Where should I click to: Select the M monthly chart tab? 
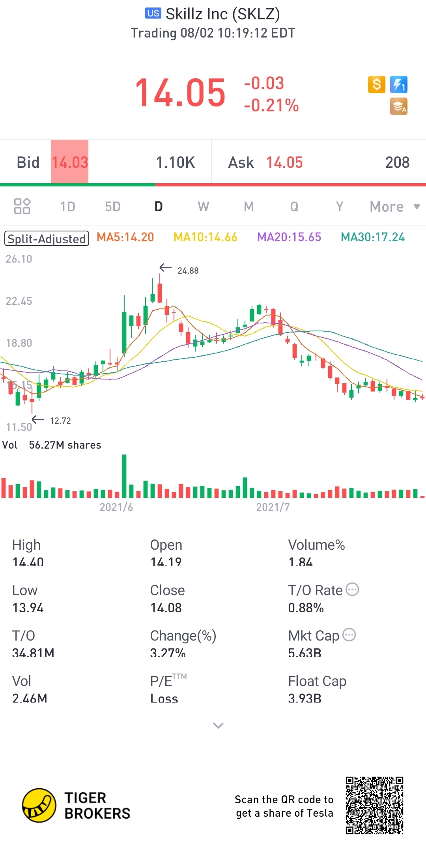pyautogui.click(x=249, y=207)
